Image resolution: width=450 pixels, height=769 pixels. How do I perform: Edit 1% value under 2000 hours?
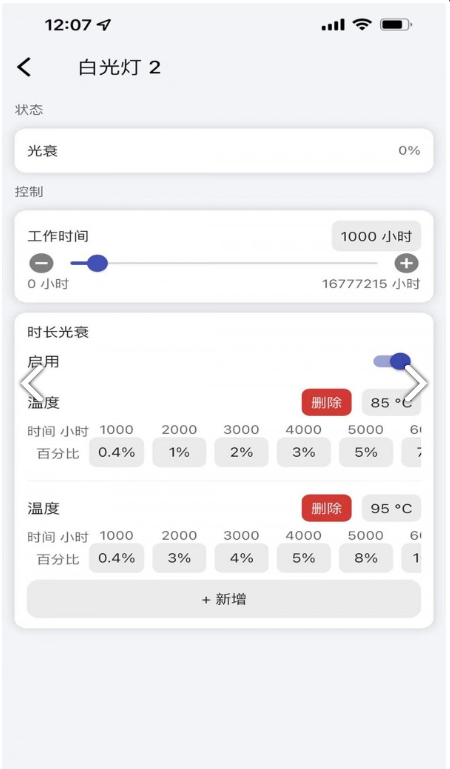(179, 452)
